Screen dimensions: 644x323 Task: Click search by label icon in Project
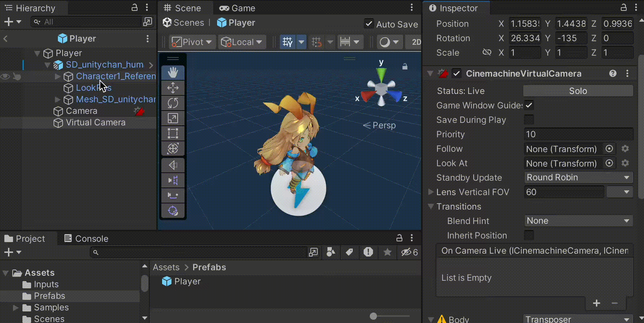[349, 252]
